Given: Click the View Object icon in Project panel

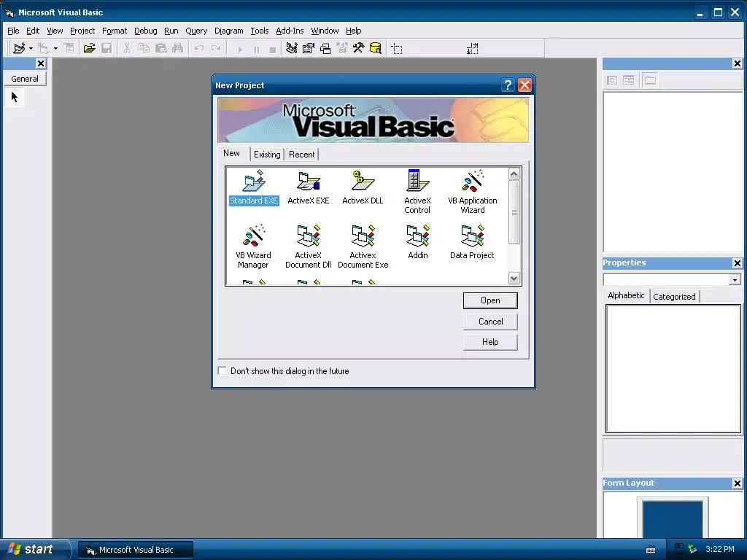Looking at the screenshot, I should pos(629,80).
